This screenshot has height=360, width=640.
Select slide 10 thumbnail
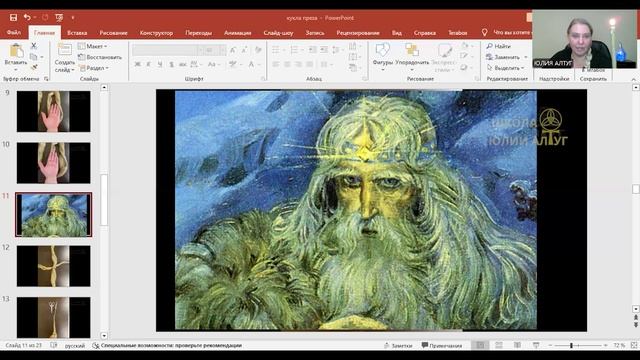(53, 162)
